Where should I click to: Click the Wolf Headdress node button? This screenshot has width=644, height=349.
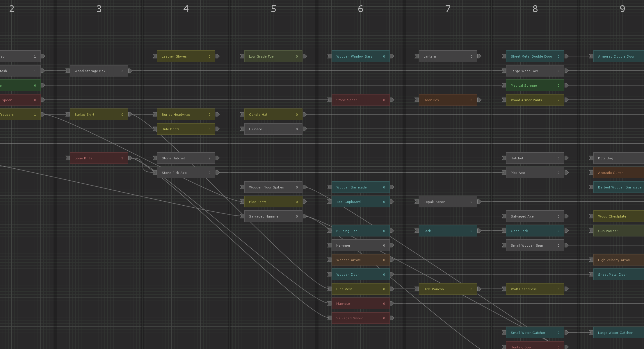pyautogui.click(x=534, y=289)
